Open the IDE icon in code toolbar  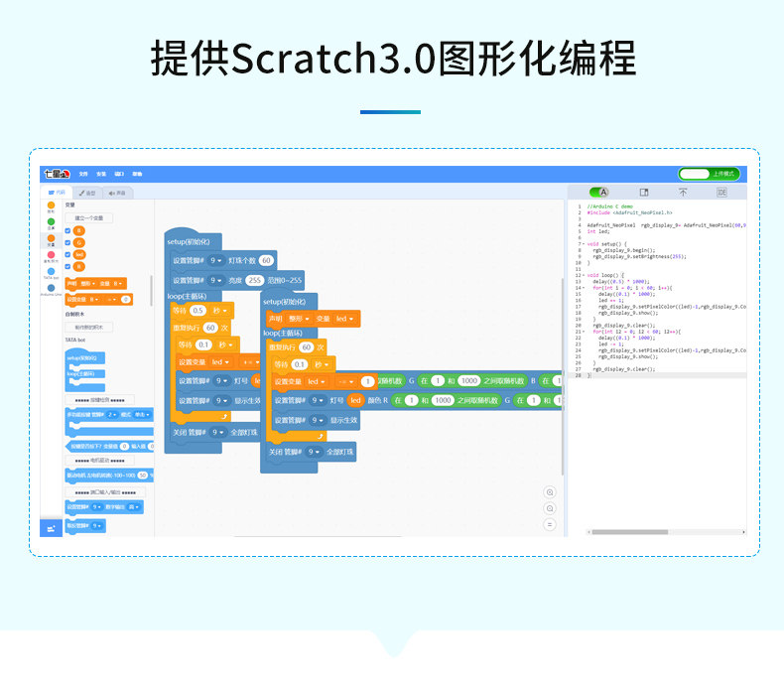(x=721, y=193)
